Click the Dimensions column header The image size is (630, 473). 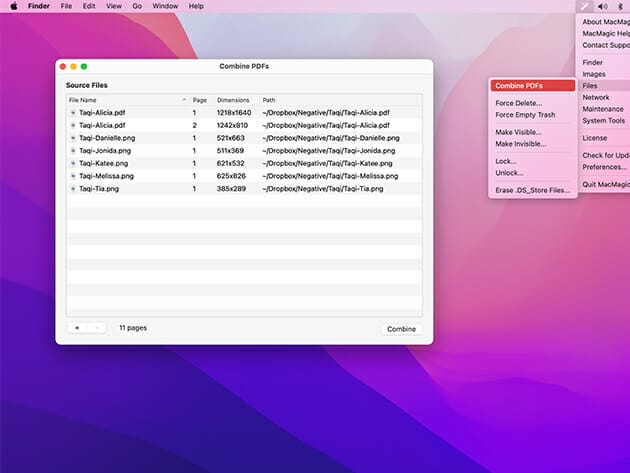coord(233,100)
